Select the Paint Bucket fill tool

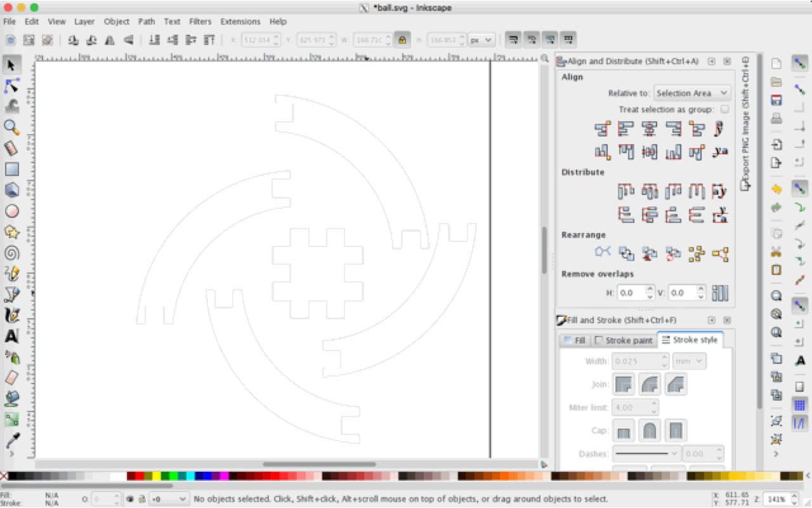[x=11, y=399]
